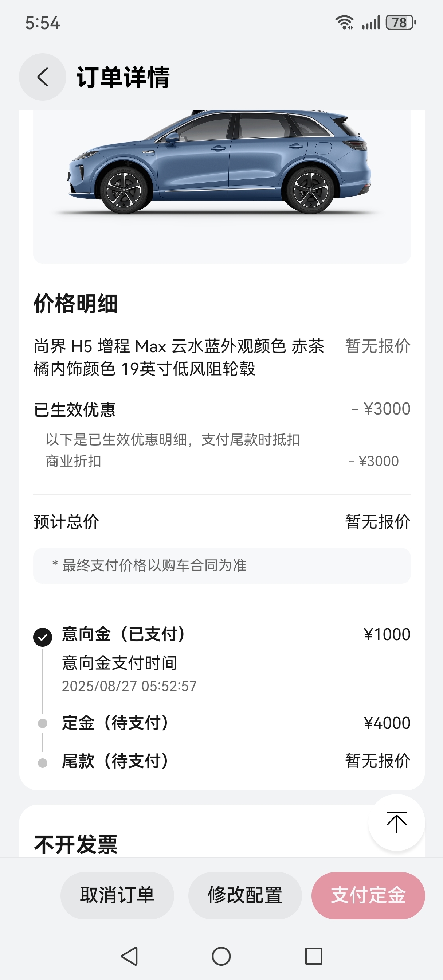Image resolution: width=443 pixels, height=980 pixels.
Task: Tap the 修改配置 button
Action: click(245, 895)
